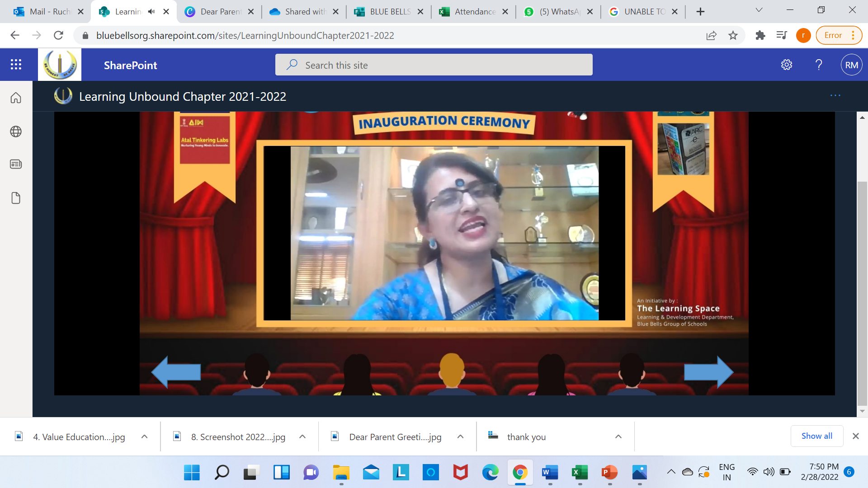Open My files page icon in sidebar
868x488 pixels.
point(16,198)
